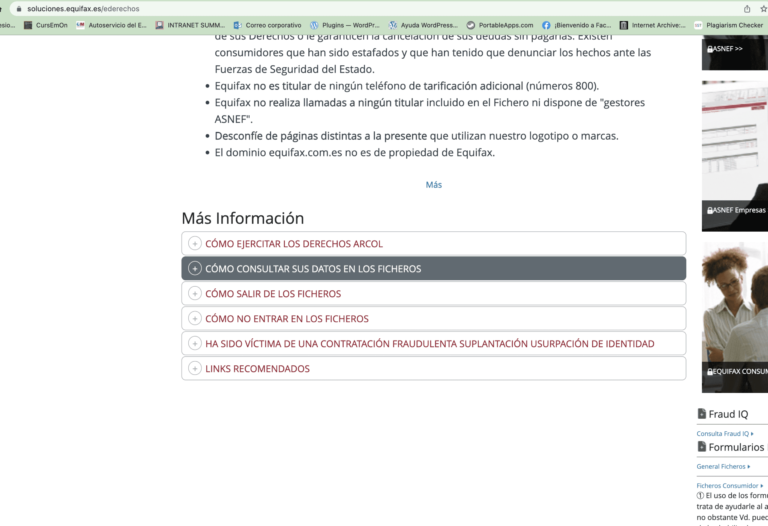This screenshot has height=526, width=768.
Task: Click text about teléfono de tarificación adicional
Action: pos(407,86)
